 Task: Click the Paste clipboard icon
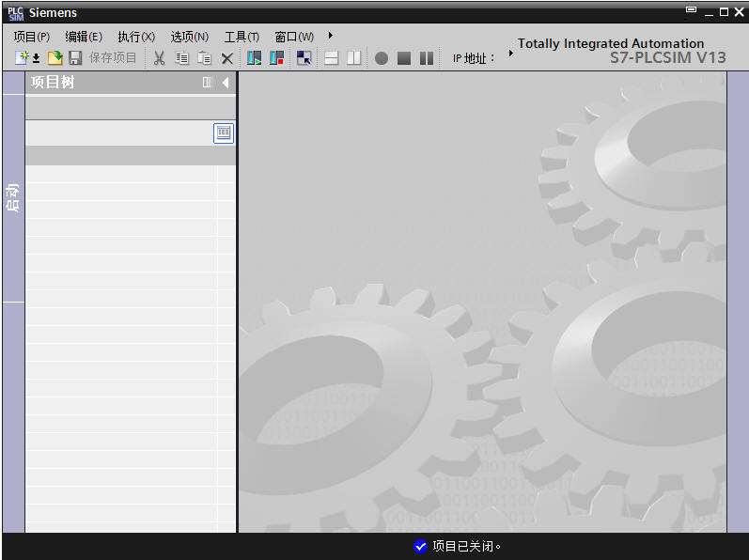point(205,58)
